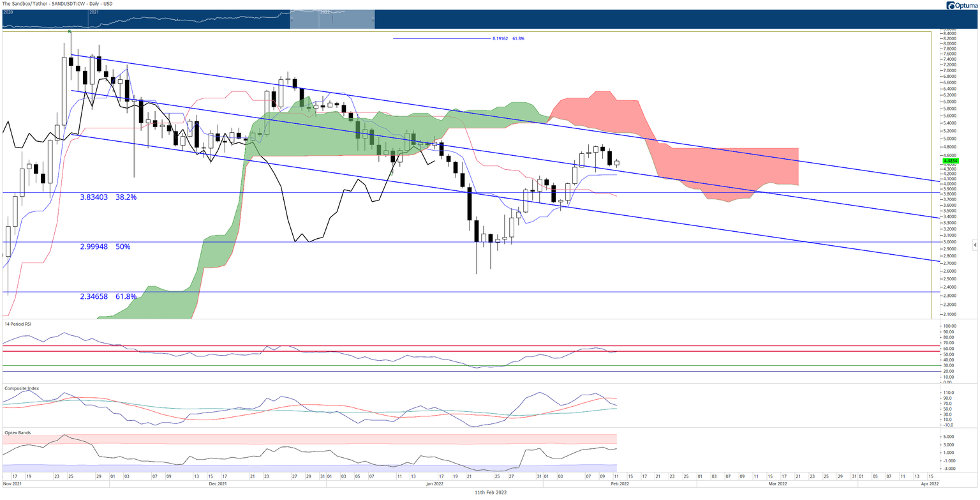Click the highlighted range in the overview navigator
Image resolution: width=980 pixels, height=500 pixels.
point(332,19)
